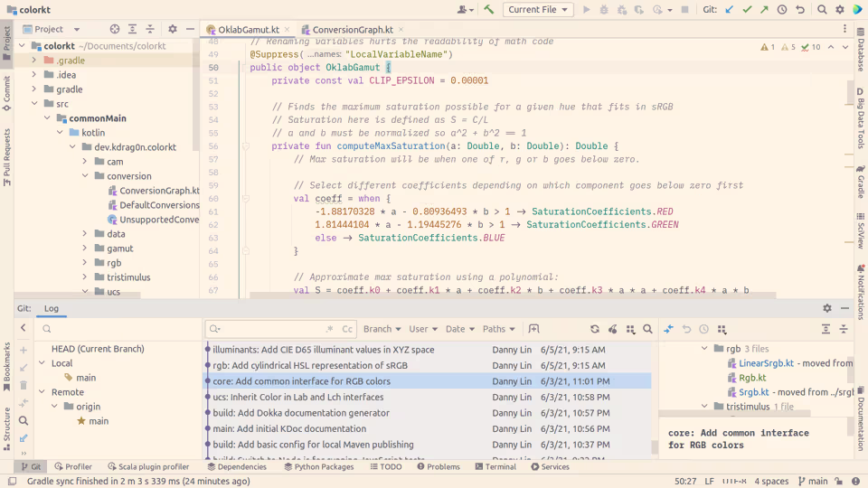Click the Build project hammer icon

[x=488, y=9]
